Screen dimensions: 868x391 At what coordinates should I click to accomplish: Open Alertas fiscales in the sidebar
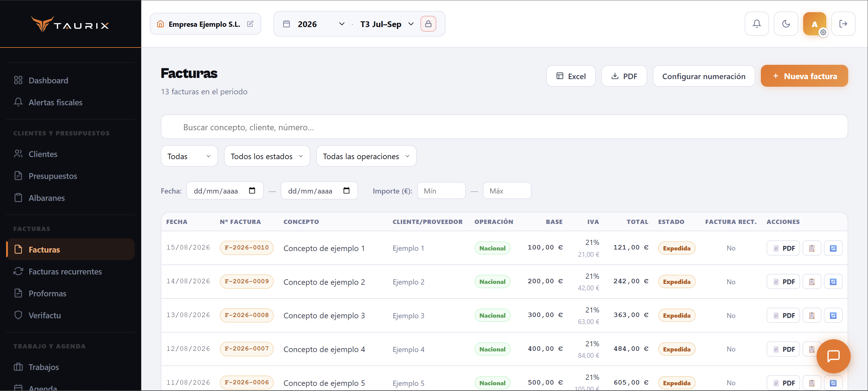tap(70, 102)
